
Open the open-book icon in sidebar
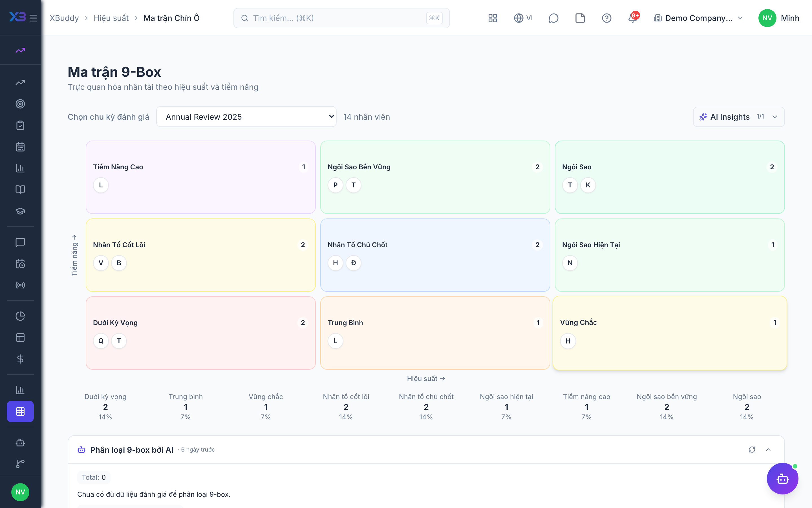click(x=20, y=189)
